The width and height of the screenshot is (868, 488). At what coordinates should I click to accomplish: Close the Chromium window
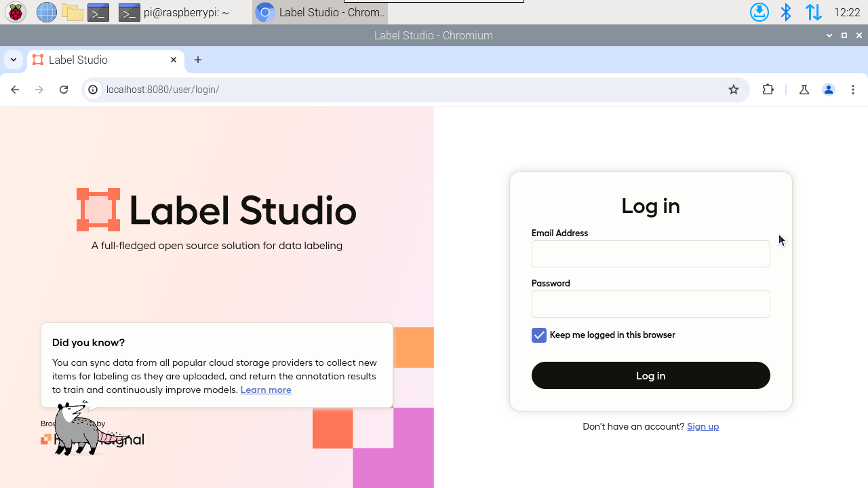[859, 35]
